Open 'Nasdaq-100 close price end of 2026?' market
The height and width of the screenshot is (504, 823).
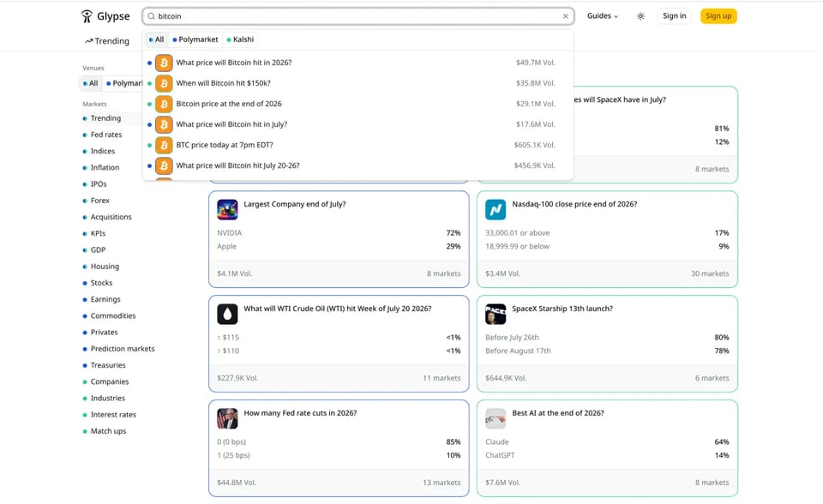574,204
